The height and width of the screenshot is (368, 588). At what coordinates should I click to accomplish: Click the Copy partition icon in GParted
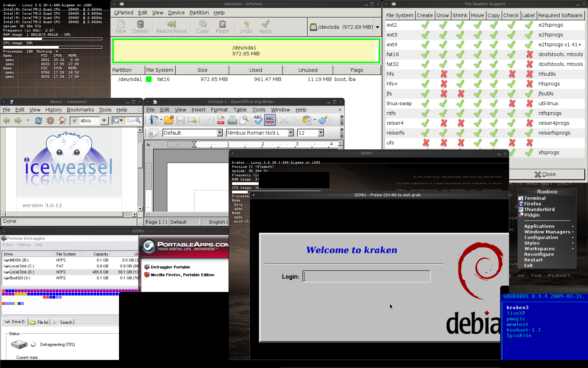203,24
